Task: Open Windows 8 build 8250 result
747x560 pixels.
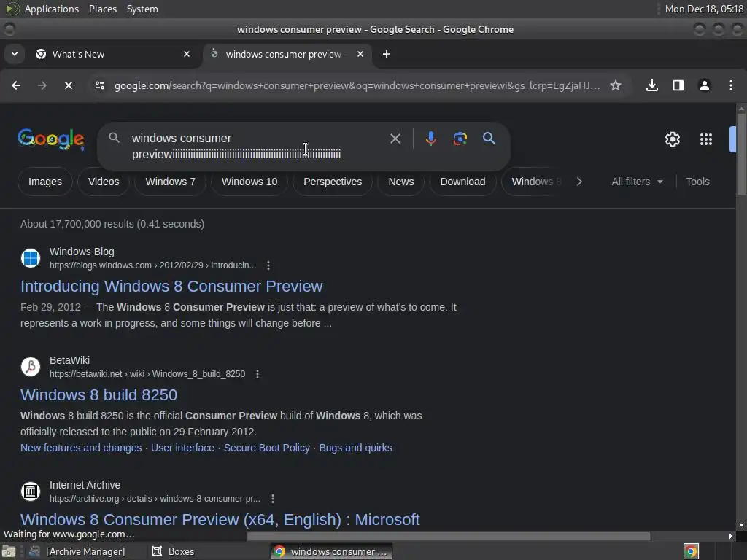Action: point(98,394)
